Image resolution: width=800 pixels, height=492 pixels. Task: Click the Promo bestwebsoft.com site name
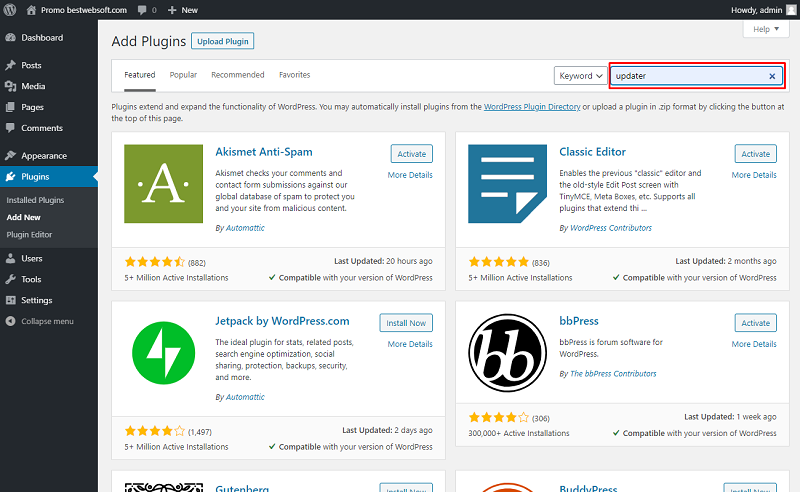click(84, 10)
